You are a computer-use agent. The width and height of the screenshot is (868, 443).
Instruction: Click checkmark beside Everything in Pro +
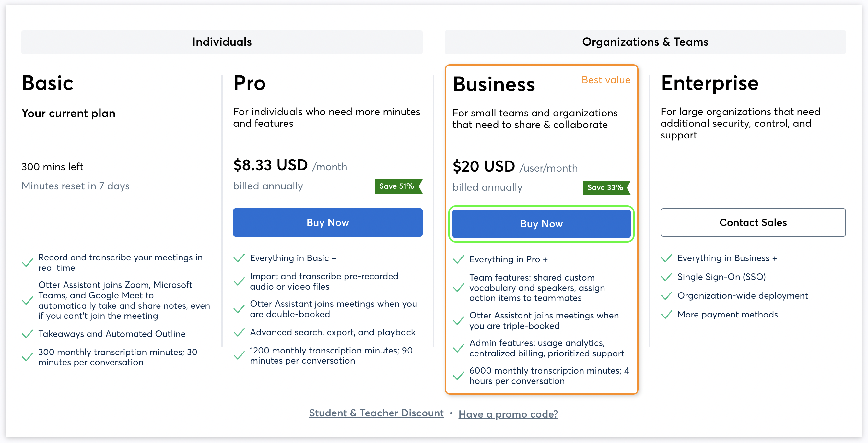(458, 259)
